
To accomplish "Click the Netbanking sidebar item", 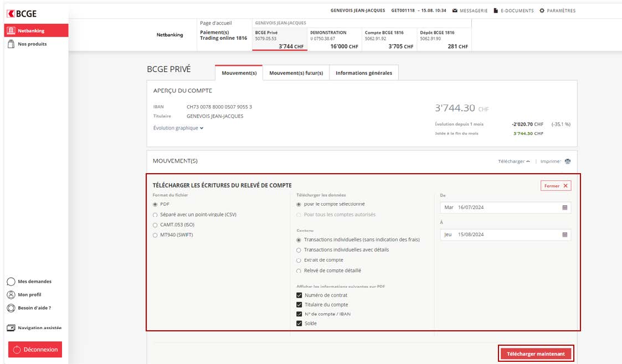I will pos(36,30).
